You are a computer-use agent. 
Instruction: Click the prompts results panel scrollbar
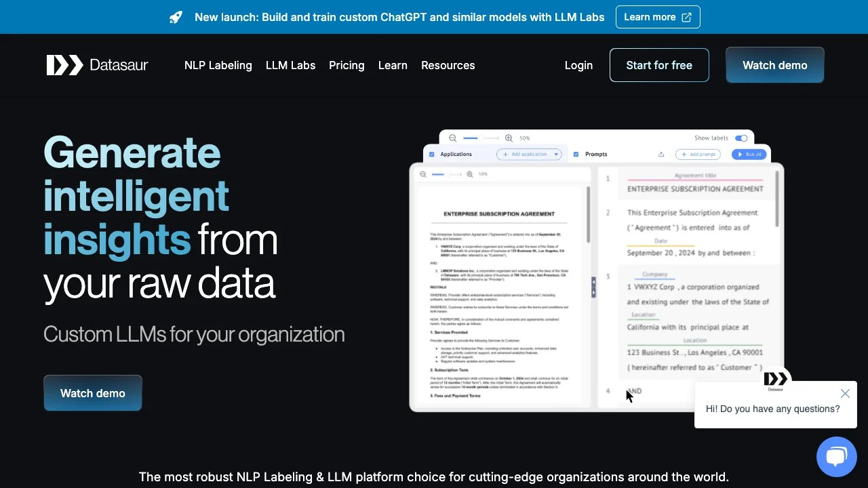click(x=777, y=198)
